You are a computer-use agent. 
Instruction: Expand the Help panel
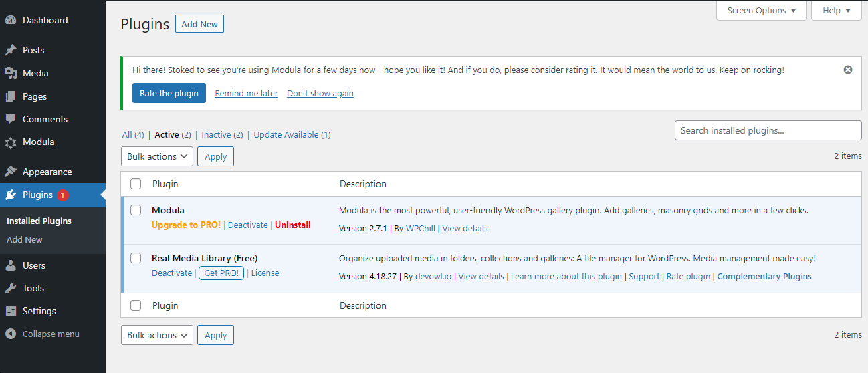pos(837,10)
